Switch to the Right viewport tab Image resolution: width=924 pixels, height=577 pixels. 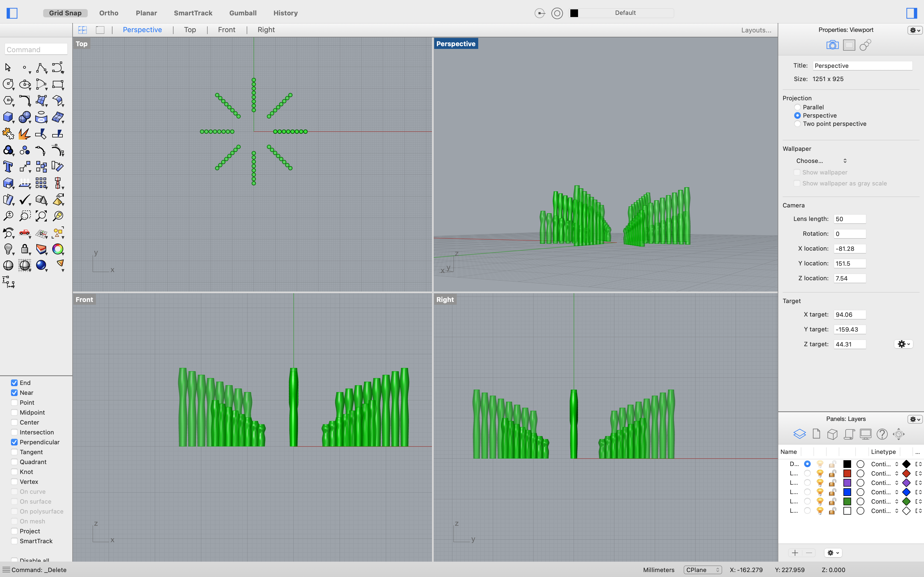tap(266, 30)
